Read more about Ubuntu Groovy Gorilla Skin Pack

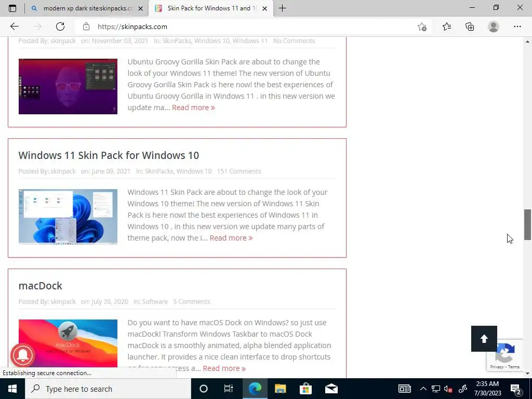click(193, 108)
